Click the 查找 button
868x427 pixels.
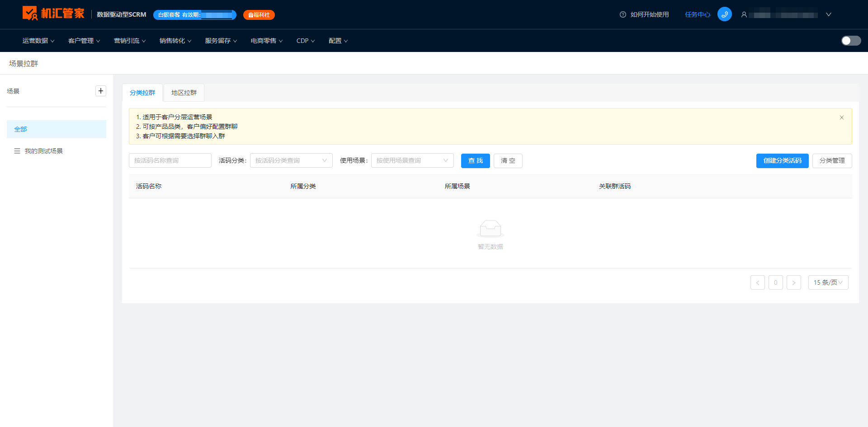pyautogui.click(x=476, y=161)
